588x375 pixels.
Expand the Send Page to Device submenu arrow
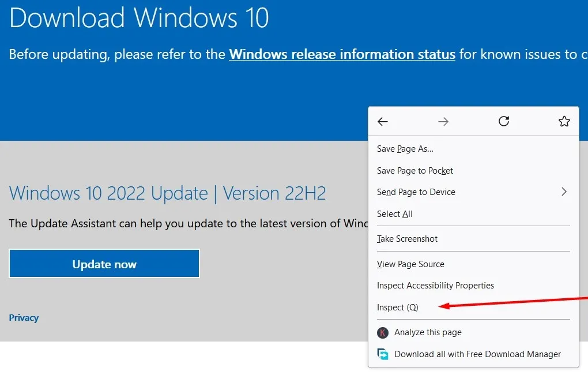tap(564, 192)
